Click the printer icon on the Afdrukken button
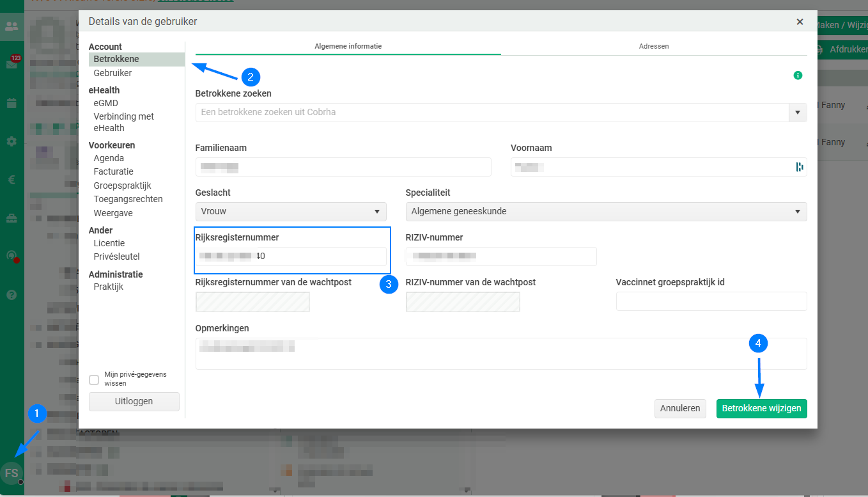 tap(819, 49)
